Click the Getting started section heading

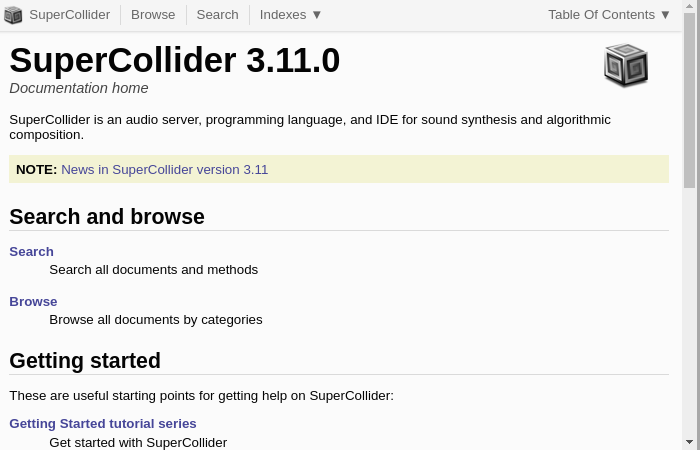coord(85,360)
